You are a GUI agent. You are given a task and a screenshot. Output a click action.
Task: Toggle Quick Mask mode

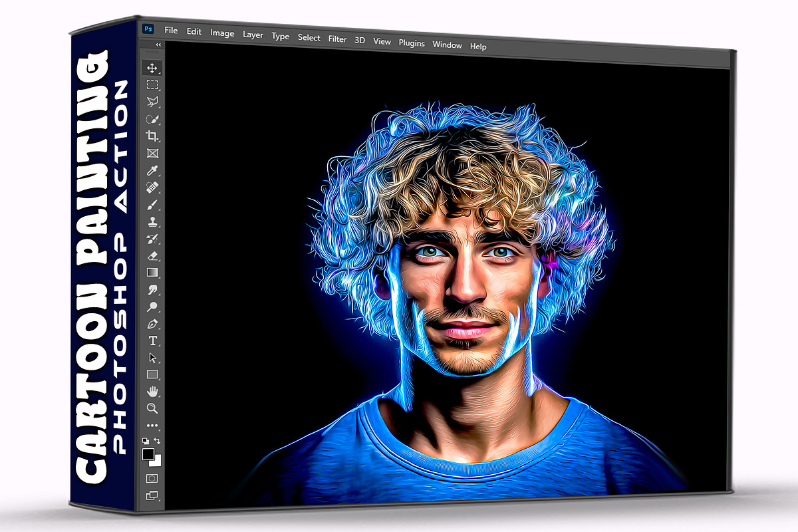click(152, 478)
